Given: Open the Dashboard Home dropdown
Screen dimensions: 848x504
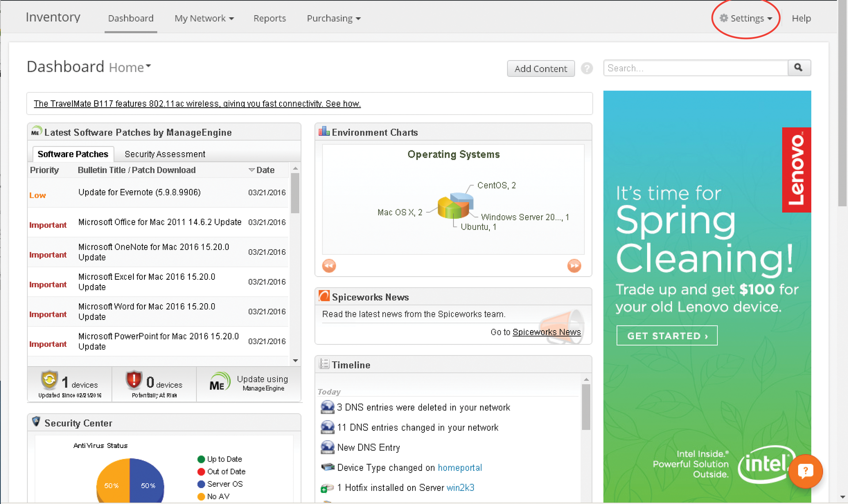Looking at the screenshot, I should (x=130, y=67).
